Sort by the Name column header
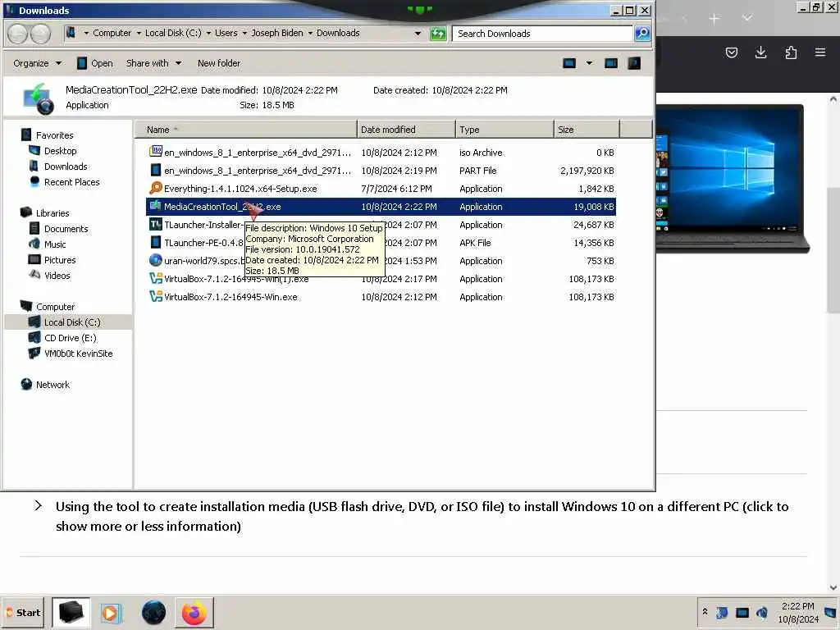Viewport: 840px width, 630px height. tap(245, 130)
